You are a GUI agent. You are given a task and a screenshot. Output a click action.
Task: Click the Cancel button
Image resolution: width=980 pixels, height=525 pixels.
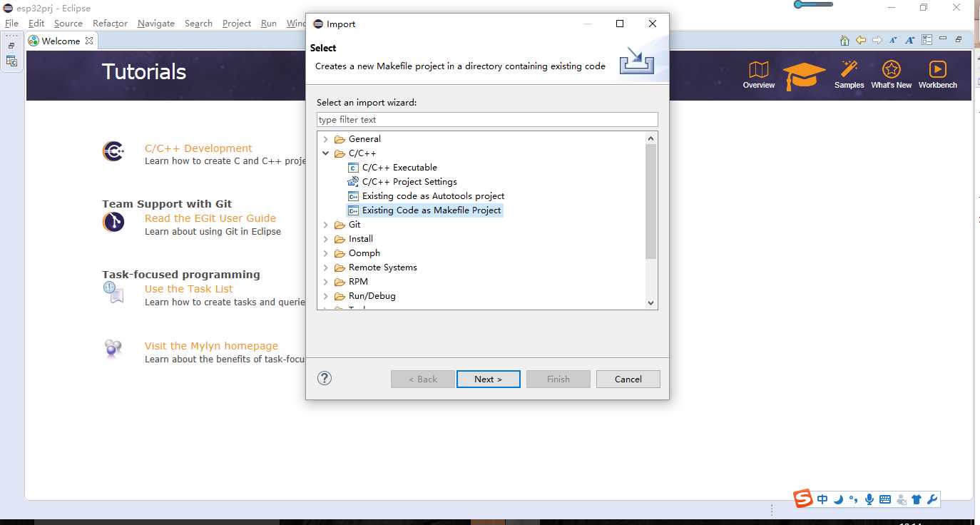click(628, 379)
